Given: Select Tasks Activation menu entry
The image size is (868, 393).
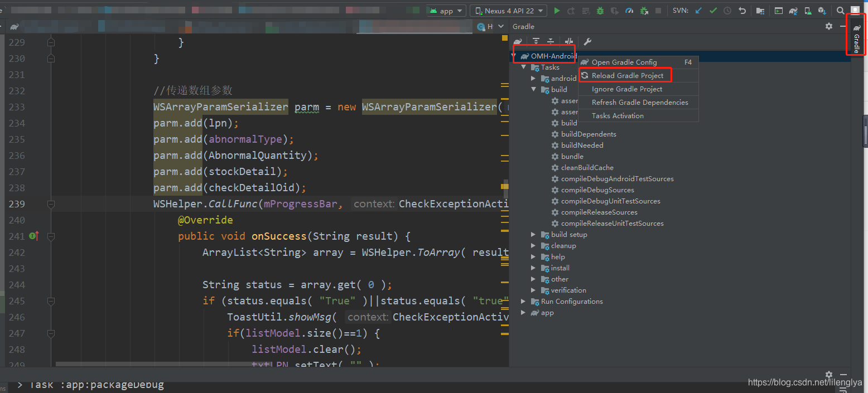Looking at the screenshot, I should (x=638, y=116).
